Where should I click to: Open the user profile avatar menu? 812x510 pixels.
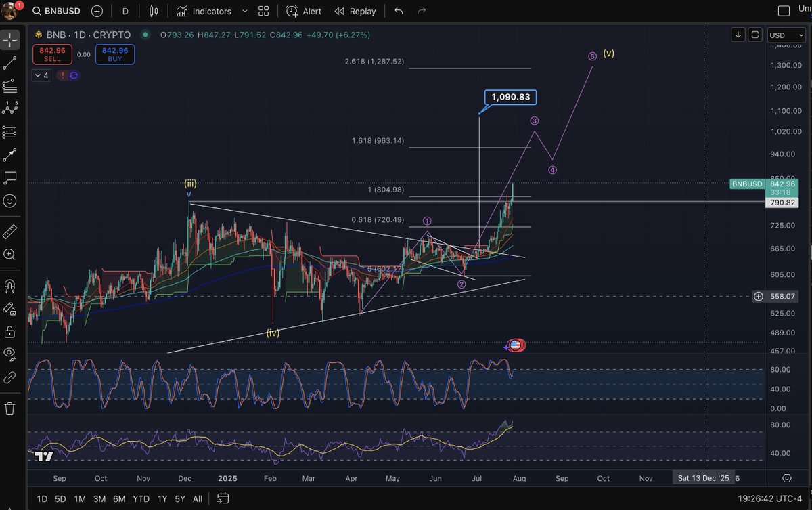tap(11, 10)
